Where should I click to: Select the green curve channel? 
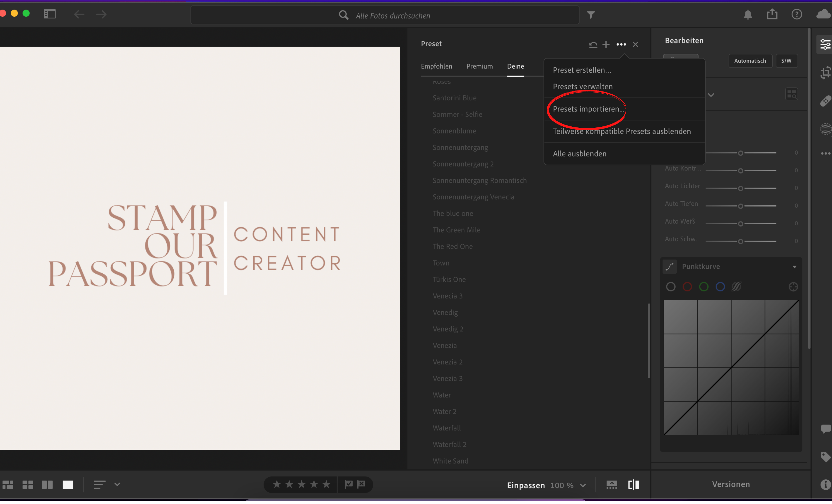pos(704,287)
